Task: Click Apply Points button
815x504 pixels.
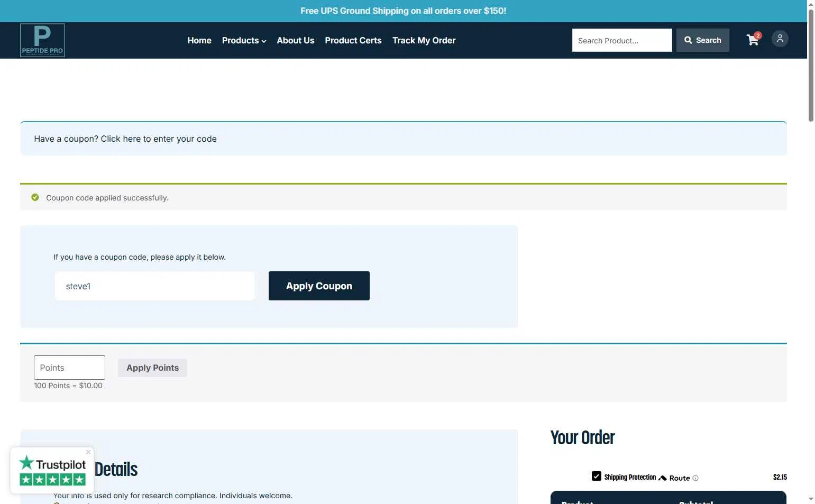Action: [x=152, y=368]
